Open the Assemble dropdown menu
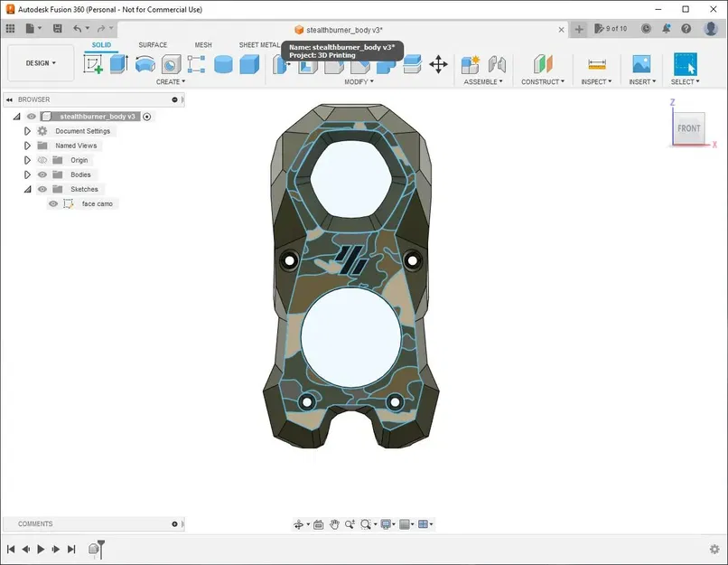This screenshot has height=565, width=728. [483, 81]
